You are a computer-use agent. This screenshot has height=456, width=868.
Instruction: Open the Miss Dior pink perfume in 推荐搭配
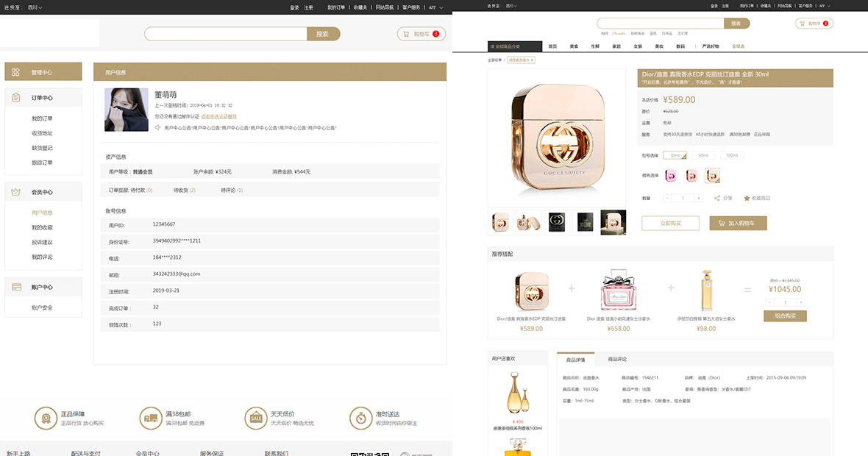[x=619, y=290]
